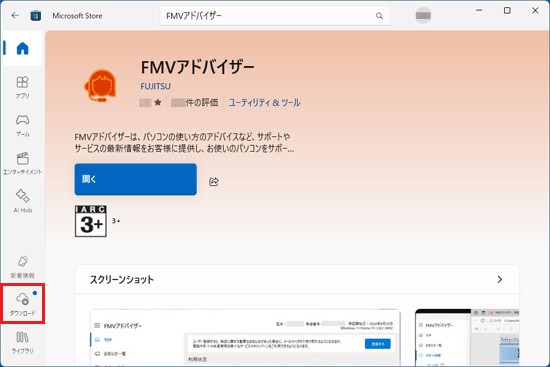
Task: Open the ユーティリティ & ツール category link
Action: tap(264, 102)
